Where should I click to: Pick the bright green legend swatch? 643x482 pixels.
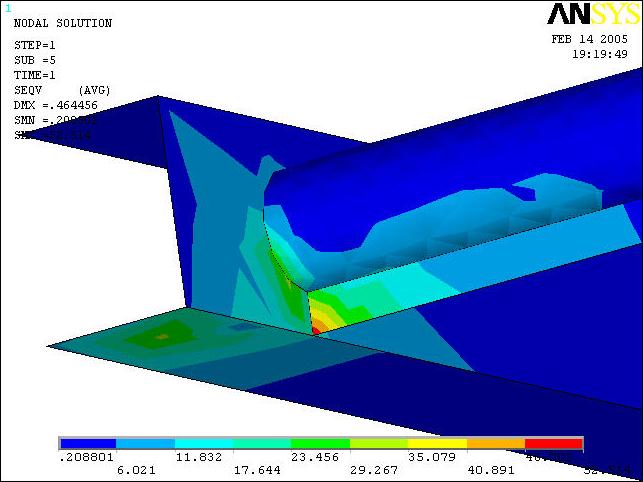tap(320, 443)
